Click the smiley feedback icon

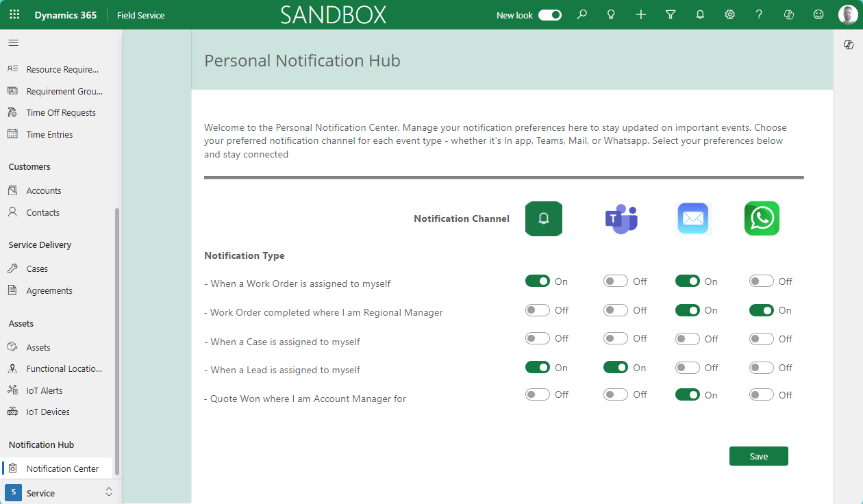tap(818, 14)
